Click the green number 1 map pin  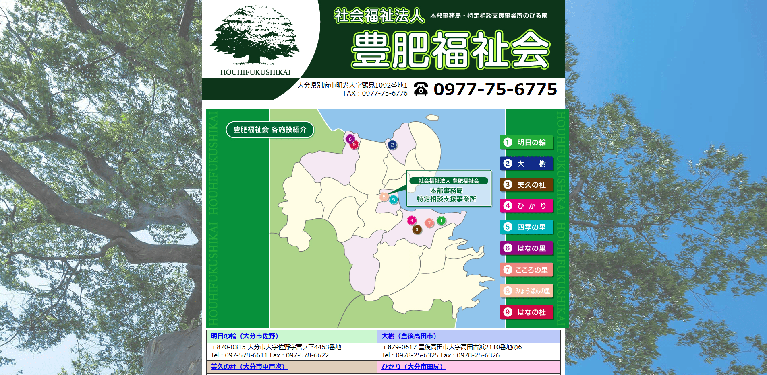point(441,221)
